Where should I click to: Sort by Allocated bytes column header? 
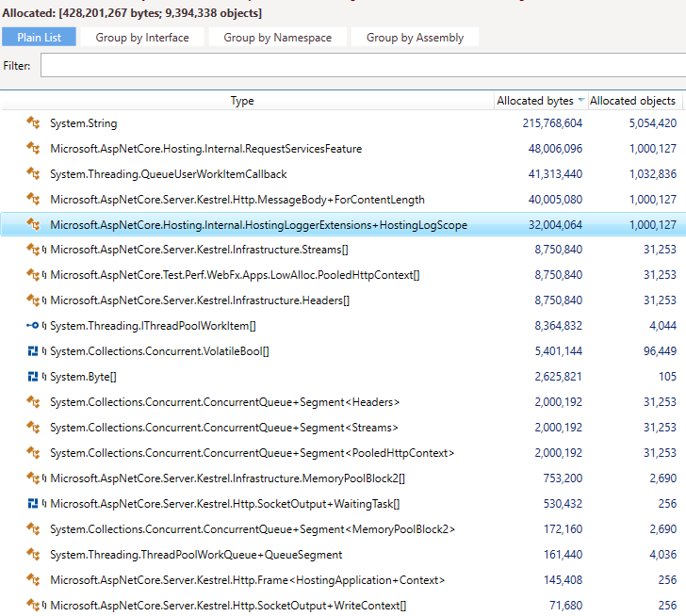pos(534,101)
